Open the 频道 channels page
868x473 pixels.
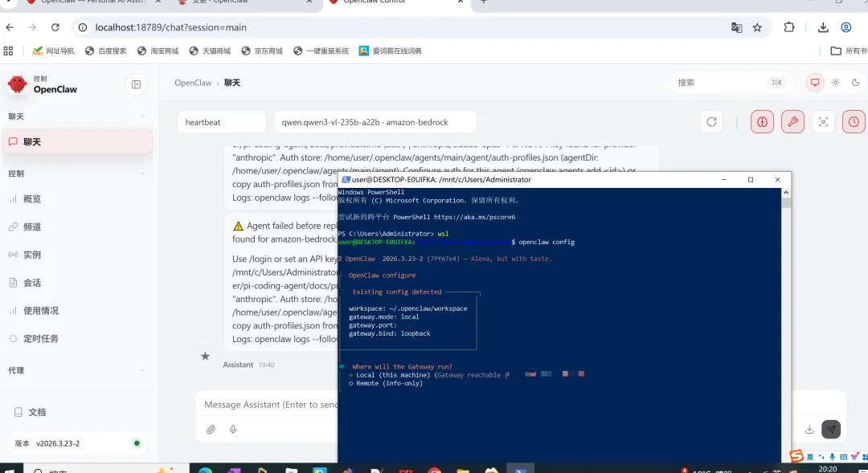77,226
